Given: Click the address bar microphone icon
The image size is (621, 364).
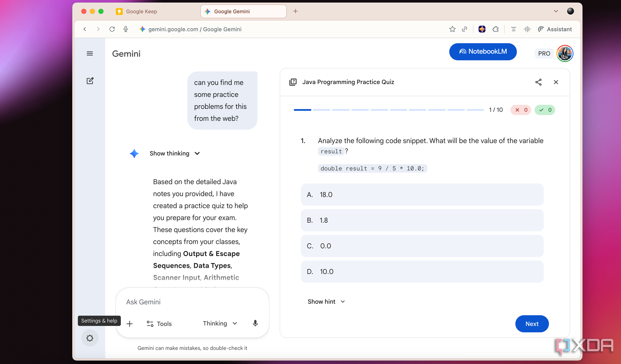Looking at the screenshot, I should pyautogui.click(x=126, y=29).
